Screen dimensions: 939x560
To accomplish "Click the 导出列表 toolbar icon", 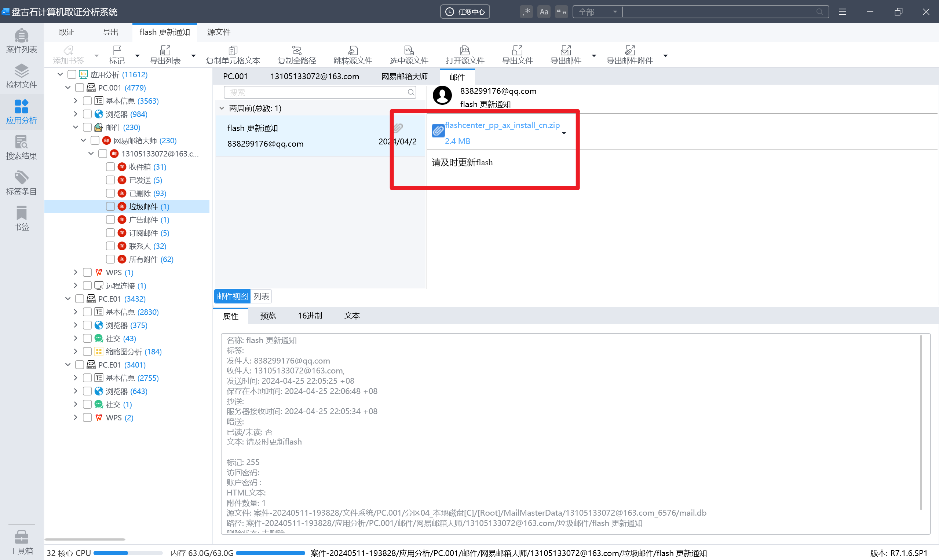I will 165,55.
